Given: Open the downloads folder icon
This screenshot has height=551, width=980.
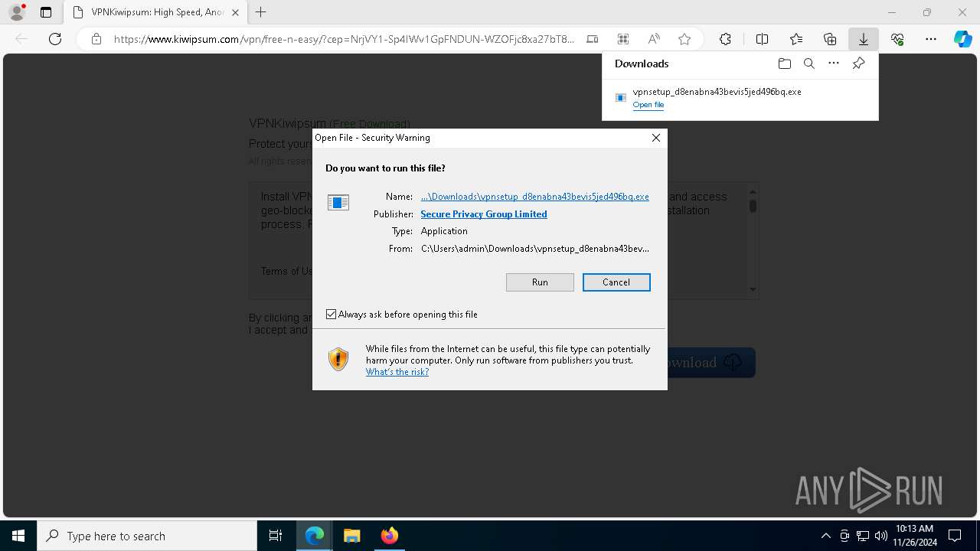Looking at the screenshot, I should pyautogui.click(x=785, y=64).
